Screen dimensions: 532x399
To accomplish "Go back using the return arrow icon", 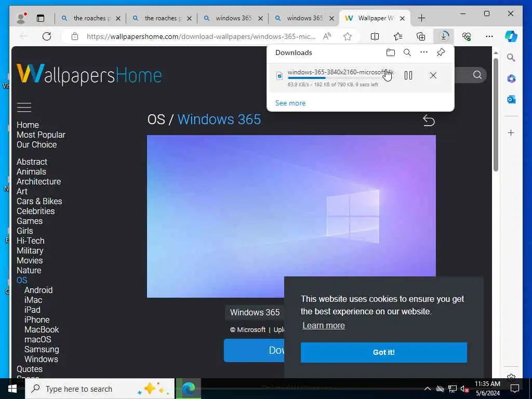I will tap(429, 120).
